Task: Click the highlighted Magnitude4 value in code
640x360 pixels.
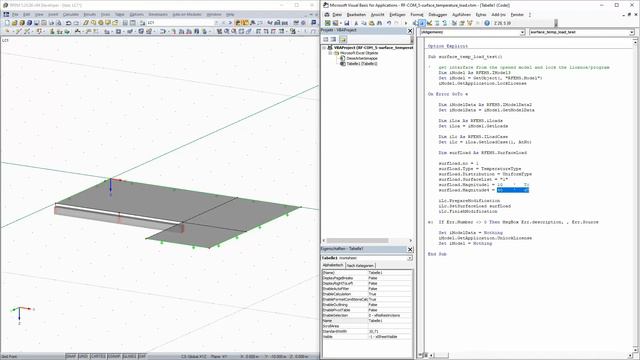Action: pyautogui.click(x=513, y=190)
